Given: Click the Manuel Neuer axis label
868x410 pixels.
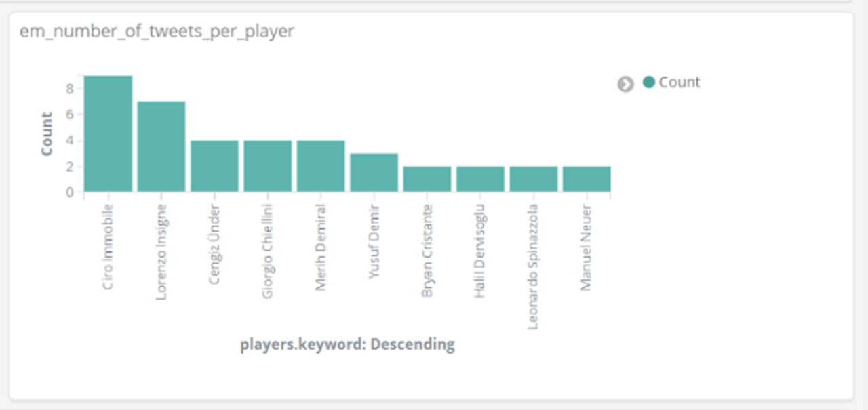Looking at the screenshot, I should tap(587, 248).
